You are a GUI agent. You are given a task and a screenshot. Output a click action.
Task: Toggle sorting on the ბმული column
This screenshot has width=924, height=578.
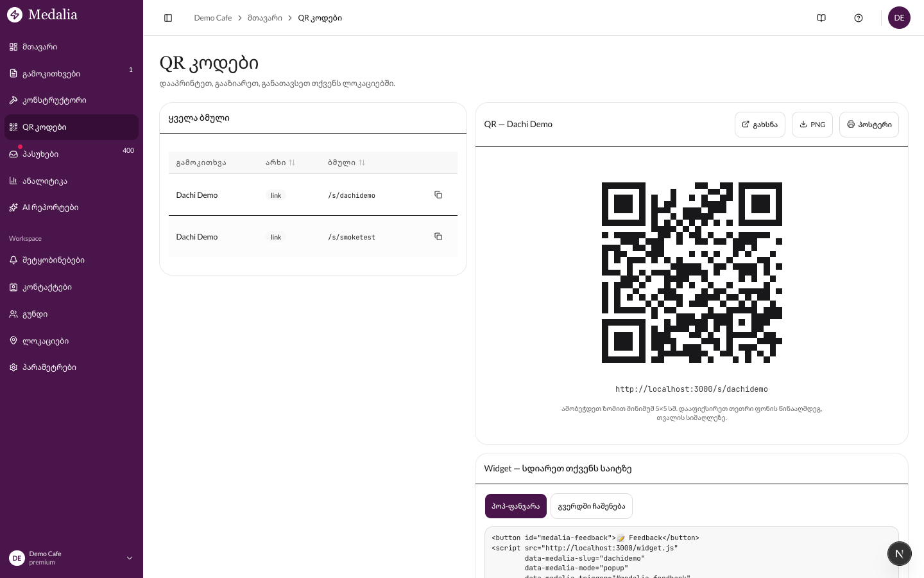pyautogui.click(x=362, y=162)
